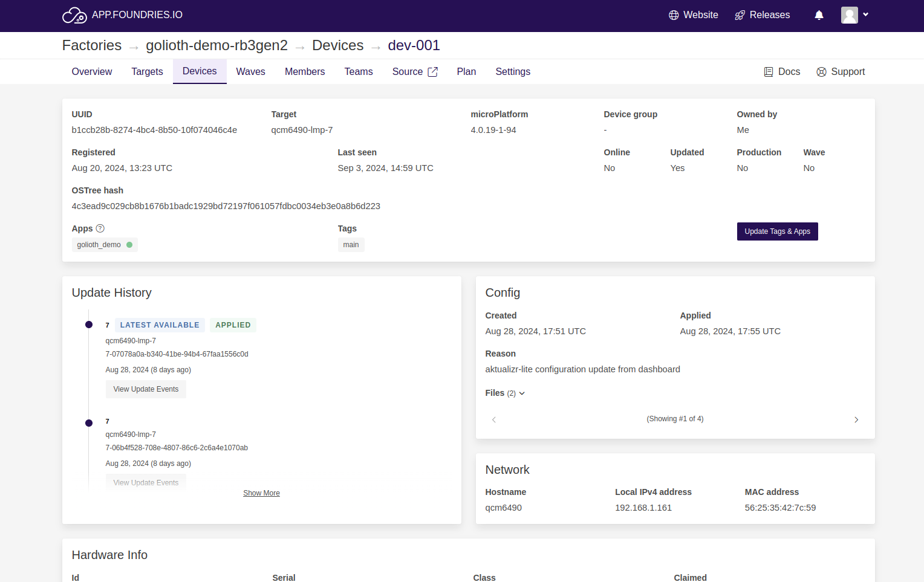The height and width of the screenshot is (582, 924).
Task: Click the Docs book icon
Action: 769,72
